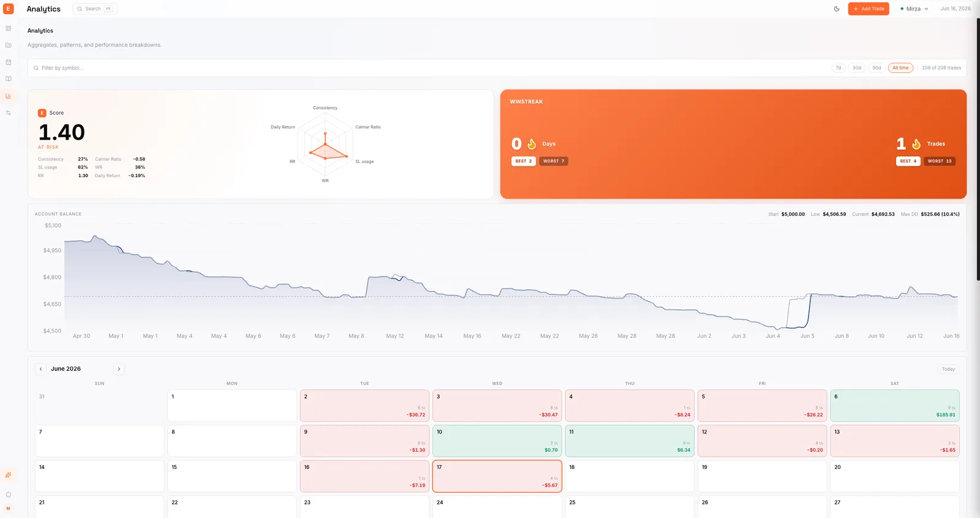This screenshot has height=518, width=980.
Task: Select the All time range
Action: (x=901, y=68)
